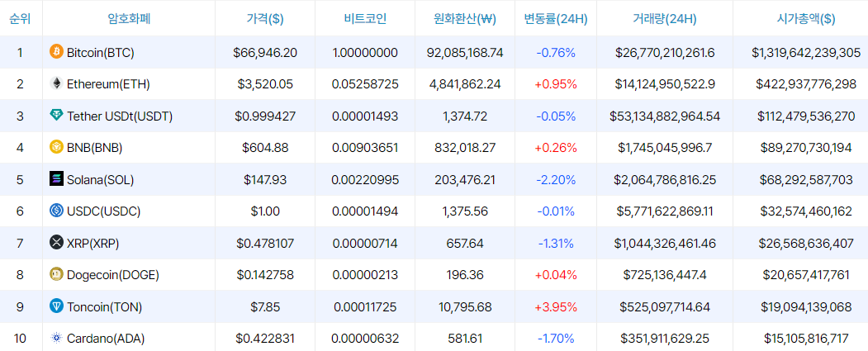Image resolution: width=868 pixels, height=351 pixels.
Task: Select Toncoin price $7.85
Action: pyautogui.click(x=265, y=306)
